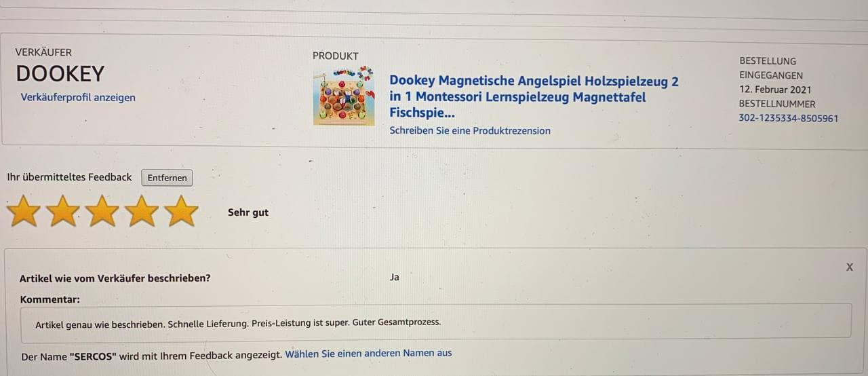Click Wählen Sie einen anderen Namen aus

pos(368,354)
